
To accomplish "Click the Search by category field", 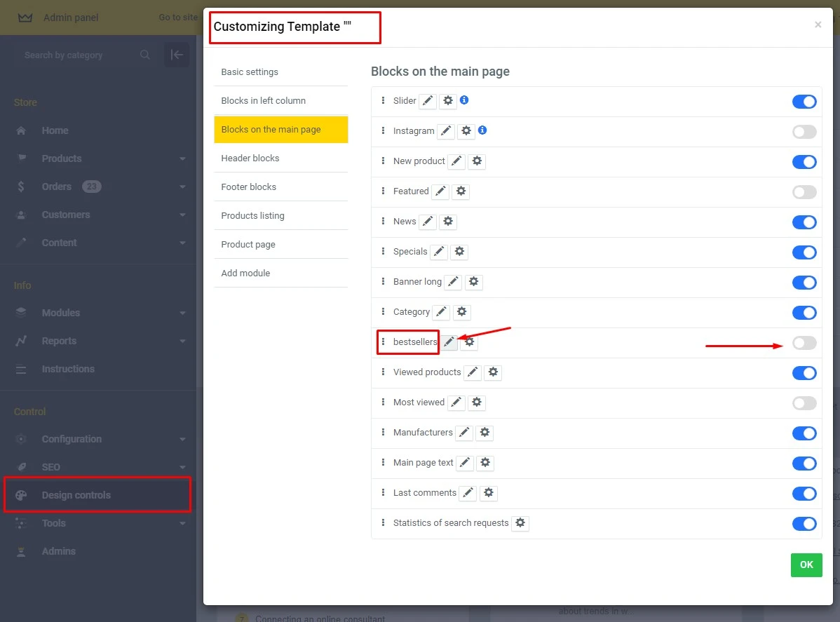I will [77, 55].
